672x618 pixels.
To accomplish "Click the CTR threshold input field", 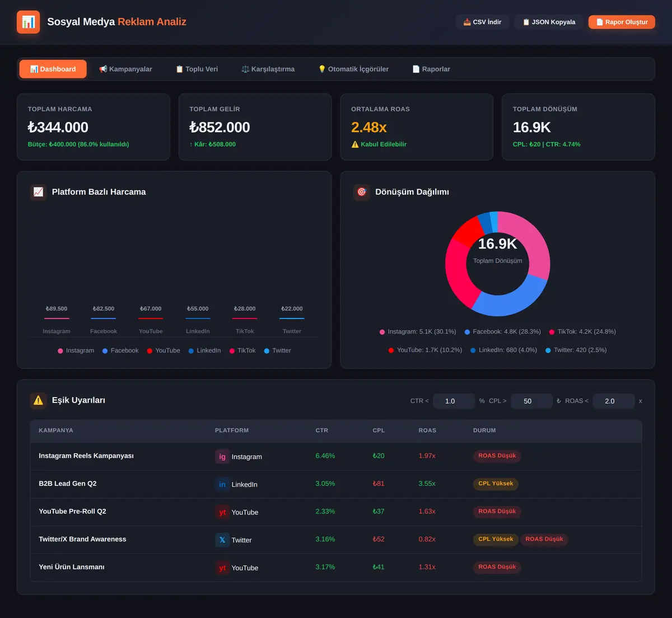I will tap(454, 401).
